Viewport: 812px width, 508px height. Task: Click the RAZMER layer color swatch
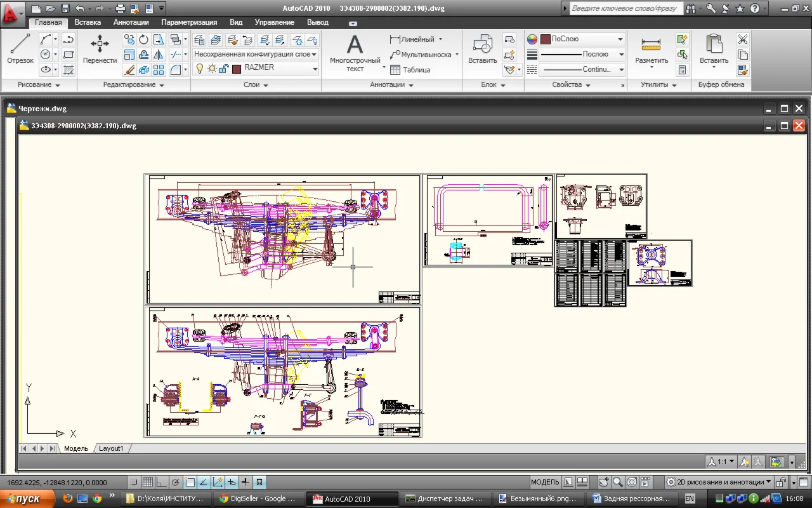(x=237, y=68)
